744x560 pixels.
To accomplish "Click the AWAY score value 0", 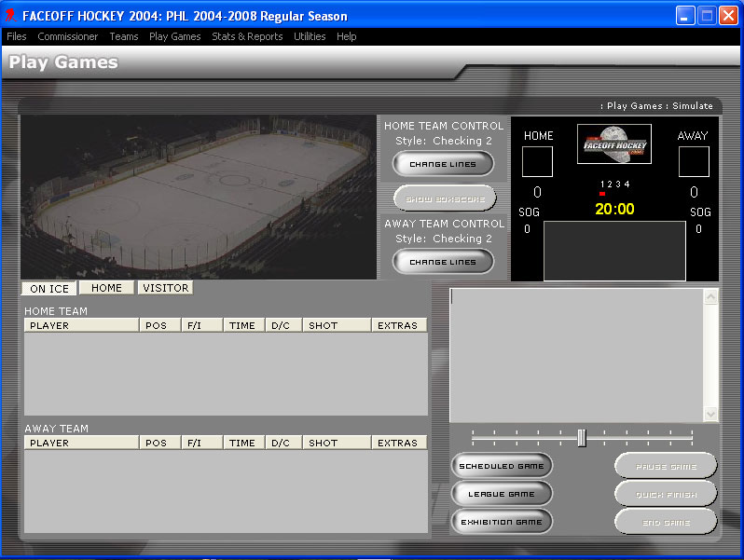I will (x=694, y=192).
